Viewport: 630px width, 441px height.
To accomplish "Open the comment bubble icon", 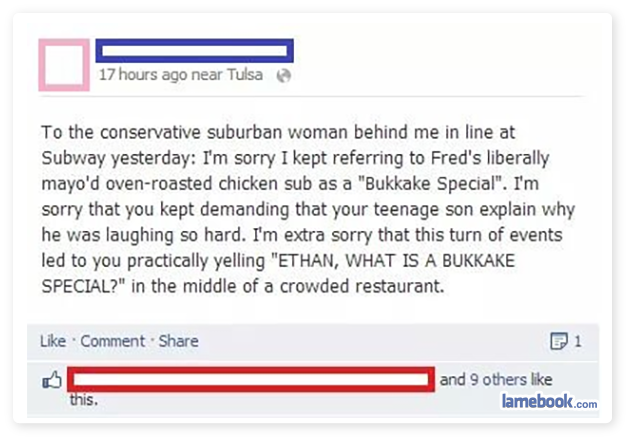I will 561,342.
